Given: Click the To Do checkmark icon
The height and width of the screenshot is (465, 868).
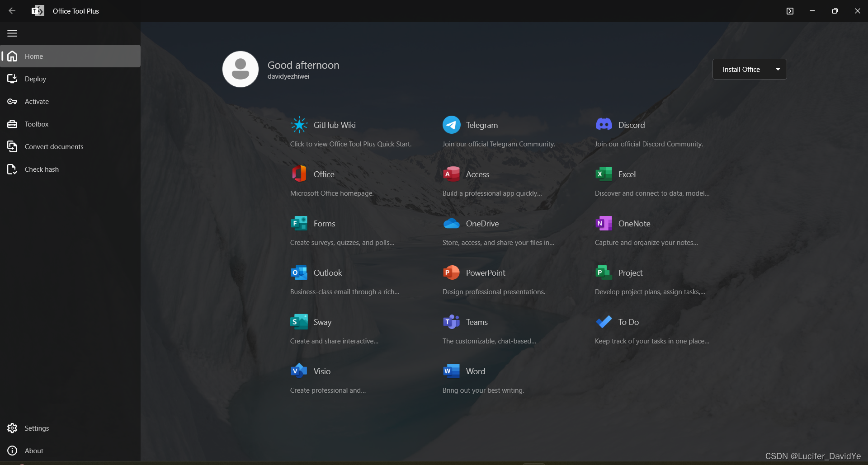Looking at the screenshot, I should point(604,322).
